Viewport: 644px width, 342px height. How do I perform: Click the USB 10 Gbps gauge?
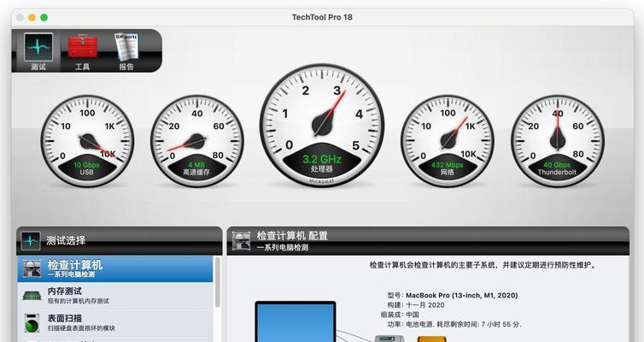click(87, 141)
